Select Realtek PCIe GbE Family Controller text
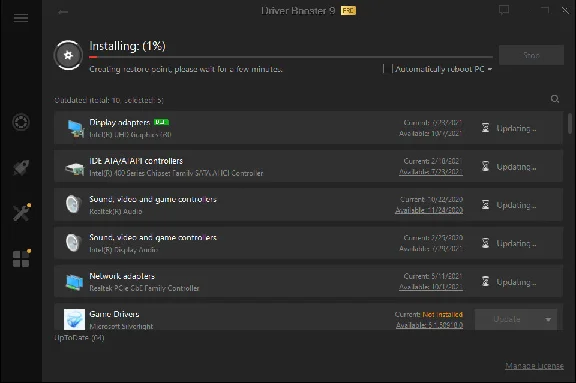This screenshot has height=383, width=576. [144, 288]
